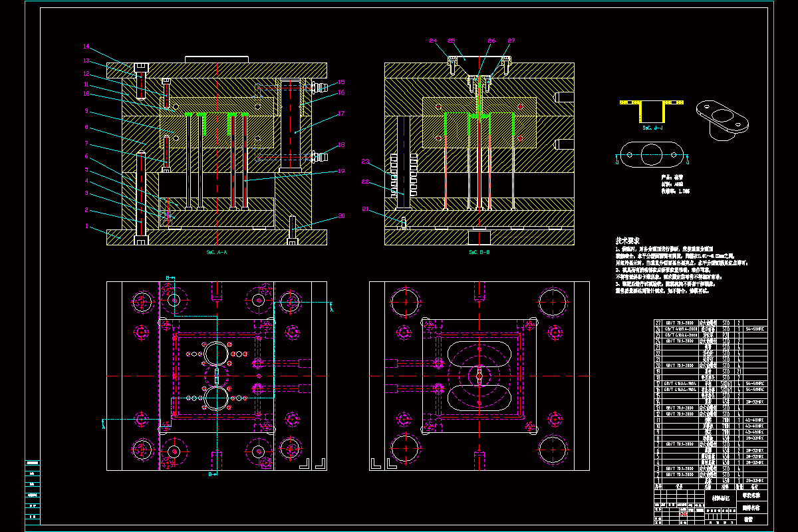Click part balloon number 24
Viewport: 798px width, 532px height.
click(x=434, y=41)
